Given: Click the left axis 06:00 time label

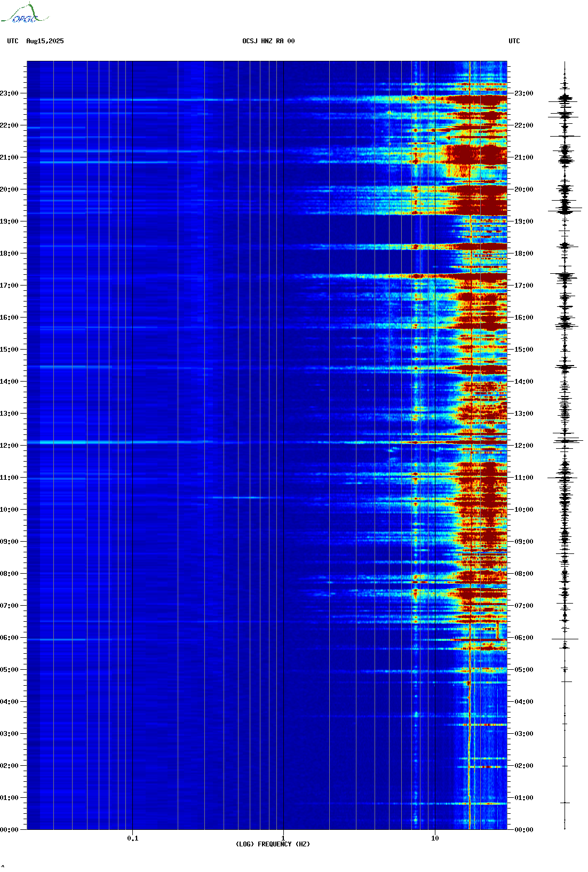Looking at the screenshot, I should (x=9, y=638).
